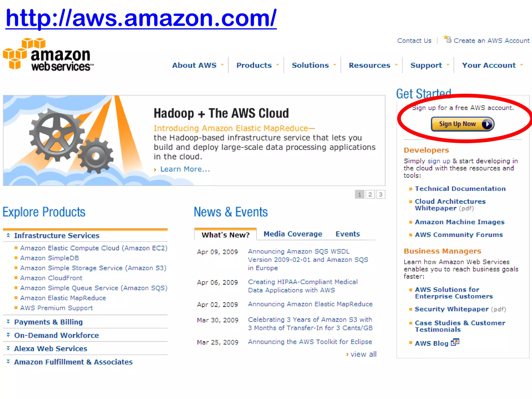Screen dimensions: 532x399
Task: Open the Resources dropdown menu
Action: [373, 65]
